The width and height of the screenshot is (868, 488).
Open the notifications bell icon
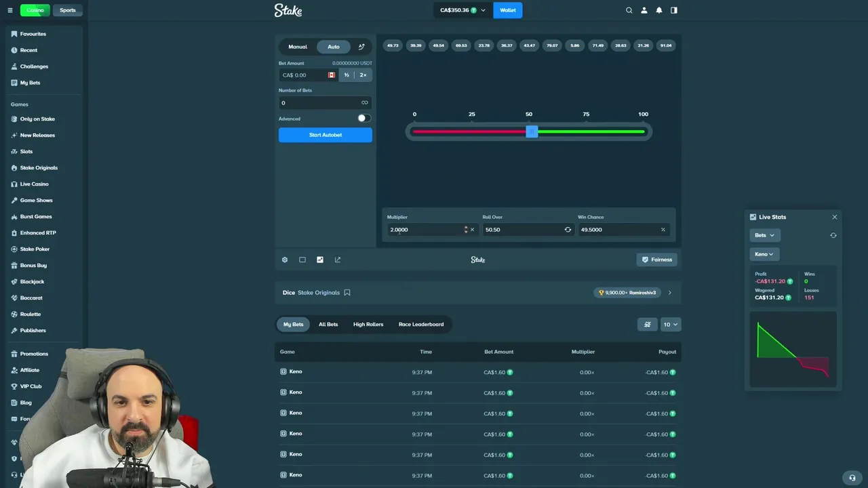[x=659, y=10]
